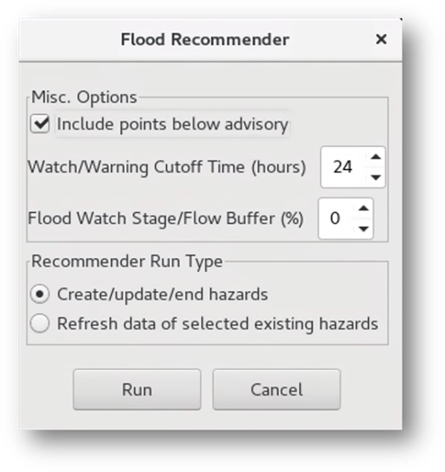Select the Refresh data of selected existing hazards radio button
The image size is (445, 472).
40,323
